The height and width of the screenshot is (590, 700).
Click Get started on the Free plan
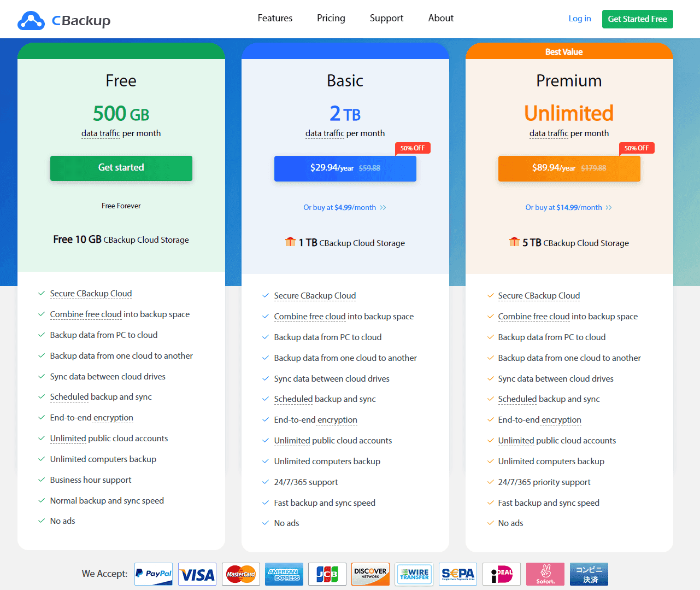(x=121, y=168)
